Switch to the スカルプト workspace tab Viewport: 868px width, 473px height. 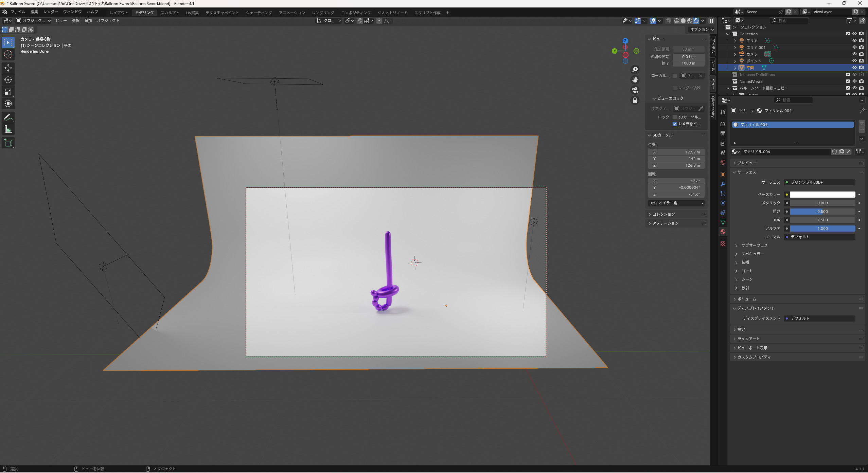coord(170,13)
